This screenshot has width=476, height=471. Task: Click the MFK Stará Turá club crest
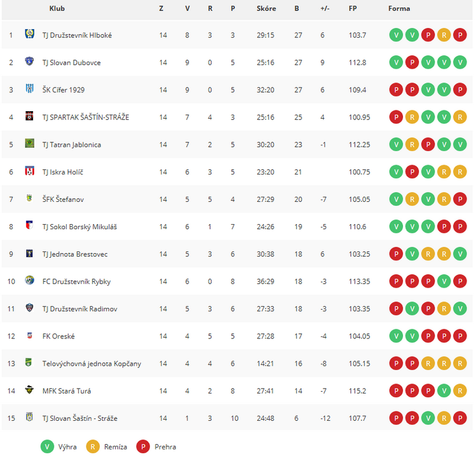(29, 390)
